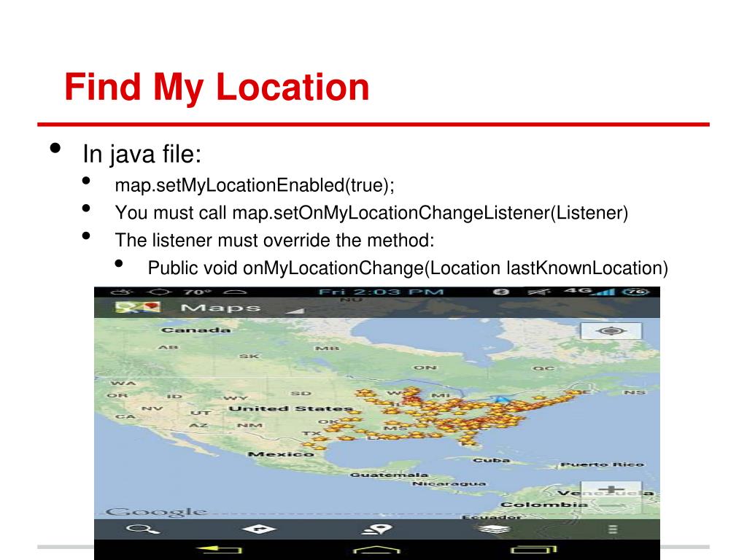Open the search magnifier in Maps toolbar
747x560 pixels.
click(x=142, y=529)
